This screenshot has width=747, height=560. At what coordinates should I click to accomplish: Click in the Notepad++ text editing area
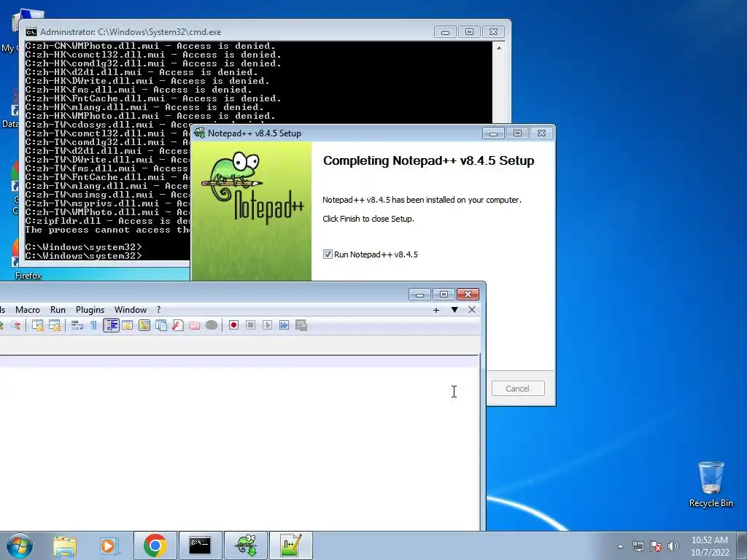click(239, 443)
